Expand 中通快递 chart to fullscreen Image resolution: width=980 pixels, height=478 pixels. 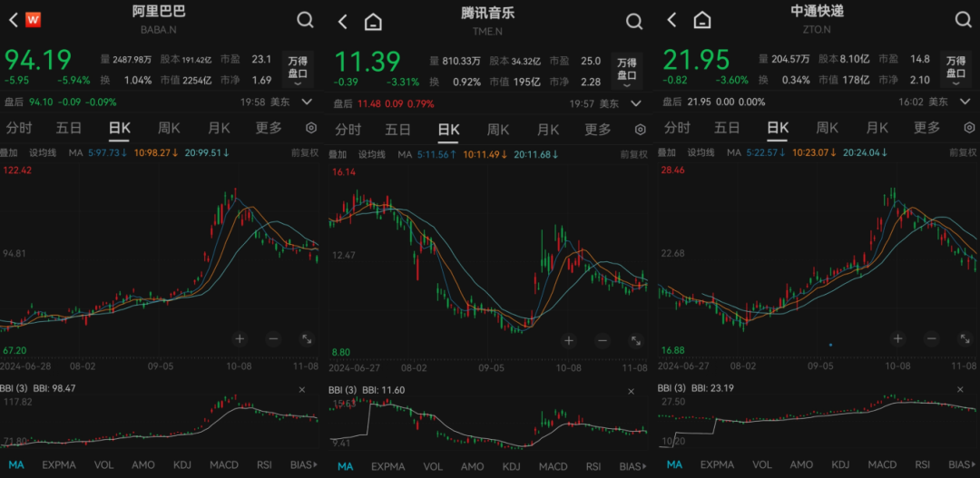(x=965, y=339)
